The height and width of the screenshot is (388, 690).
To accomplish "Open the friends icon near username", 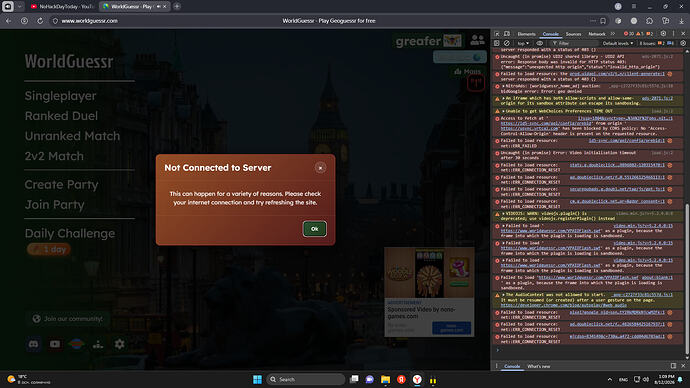I will (x=477, y=40).
